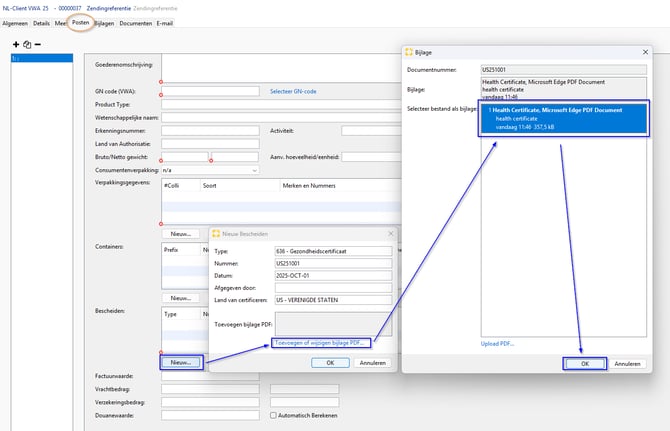Select the Health Certificate PDF file entry
Image resolution: width=670 pixels, height=431 pixels.
tap(563, 118)
